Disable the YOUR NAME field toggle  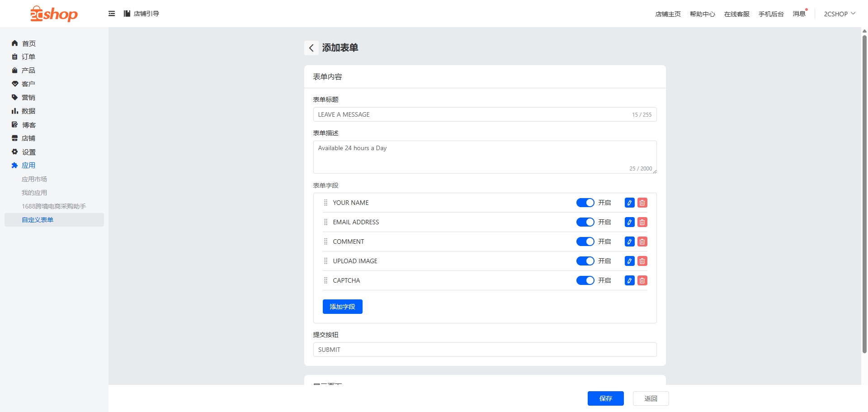585,203
